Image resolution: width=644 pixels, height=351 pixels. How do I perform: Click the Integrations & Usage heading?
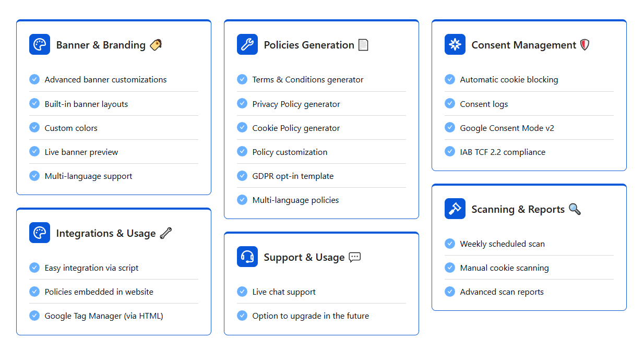click(106, 233)
